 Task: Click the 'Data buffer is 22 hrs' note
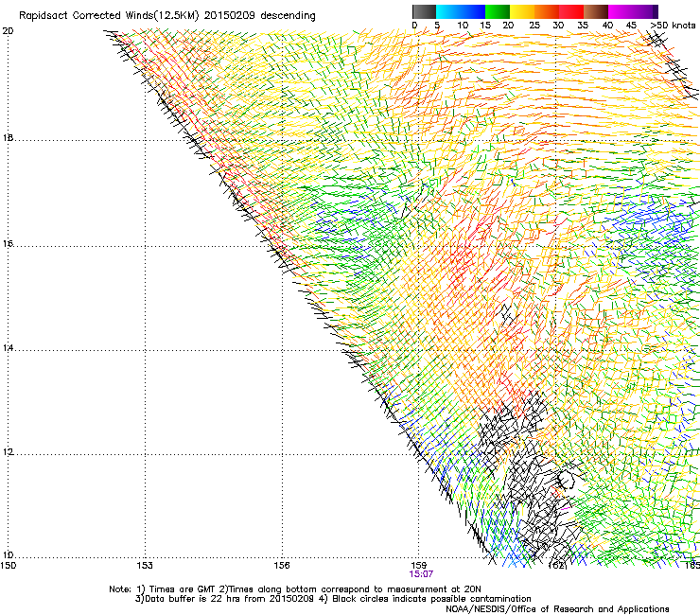coord(193,599)
